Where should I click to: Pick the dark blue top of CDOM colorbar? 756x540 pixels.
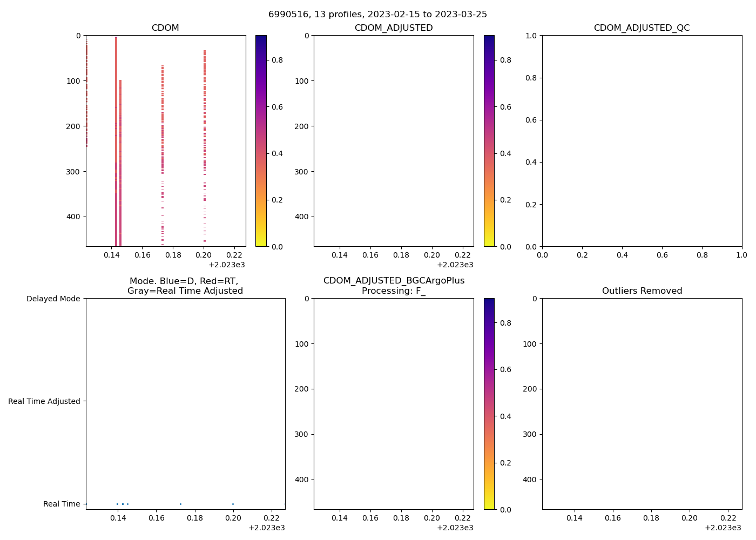coord(261,39)
